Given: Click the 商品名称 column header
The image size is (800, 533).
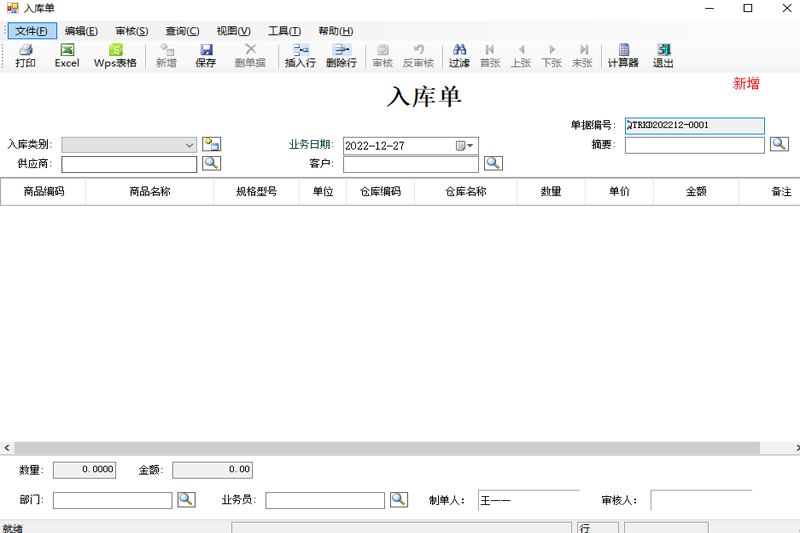Looking at the screenshot, I should tap(150, 192).
